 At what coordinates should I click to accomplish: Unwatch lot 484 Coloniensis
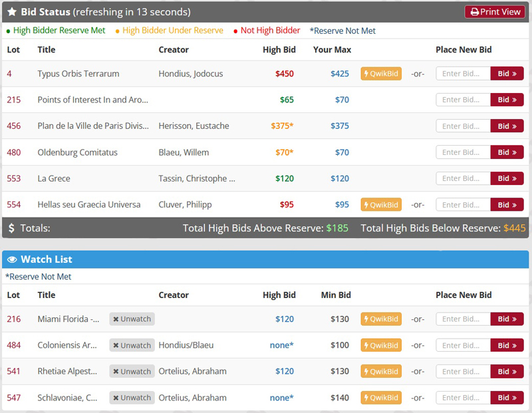(132, 345)
